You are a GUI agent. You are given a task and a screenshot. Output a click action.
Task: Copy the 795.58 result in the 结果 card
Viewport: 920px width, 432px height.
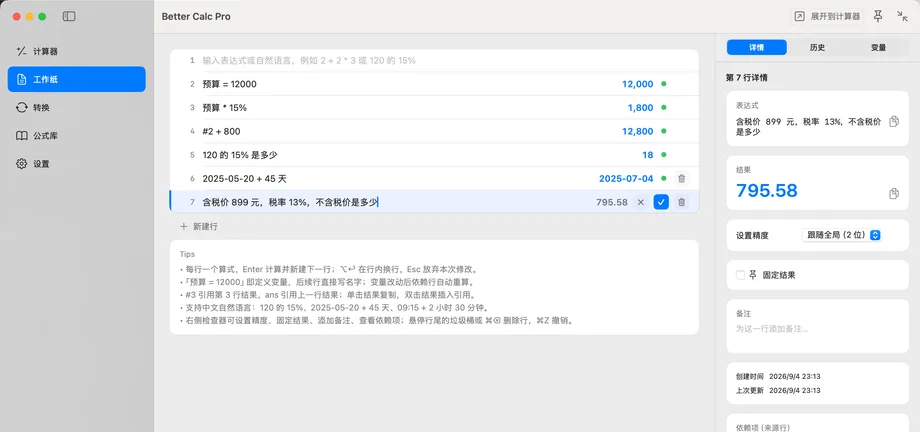click(x=894, y=193)
